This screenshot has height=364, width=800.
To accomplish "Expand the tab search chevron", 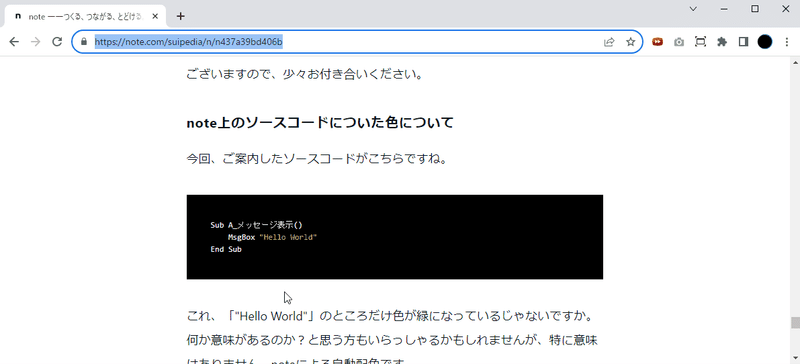I will (693, 9).
